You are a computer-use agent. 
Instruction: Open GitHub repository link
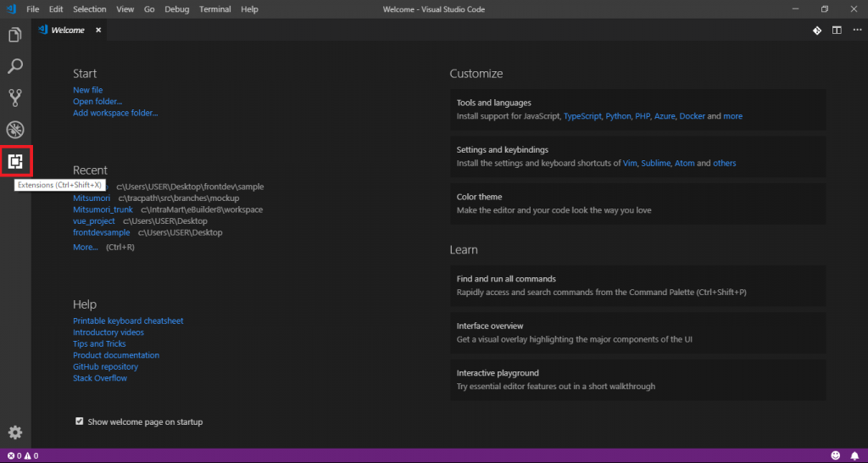click(x=106, y=366)
